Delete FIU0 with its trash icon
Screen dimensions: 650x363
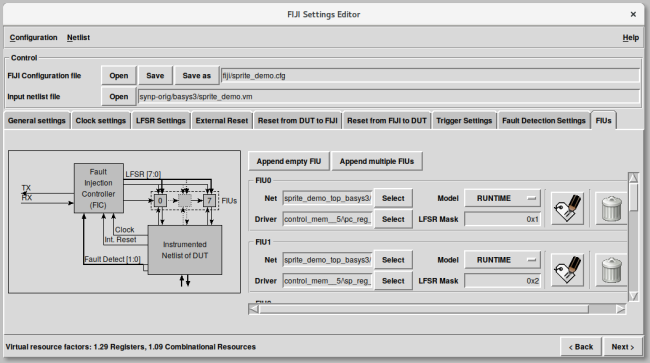pyautogui.click(x=611, y=208)
